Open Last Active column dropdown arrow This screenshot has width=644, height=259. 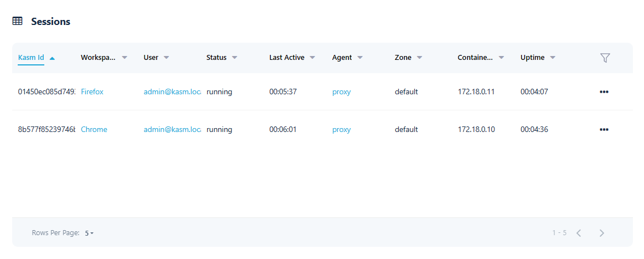coord(312,58)
